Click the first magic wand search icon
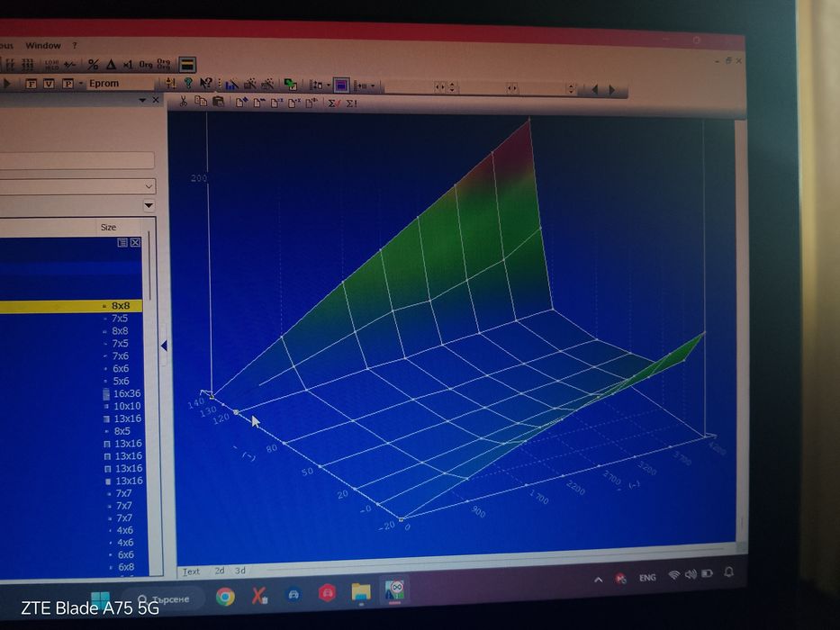The width and height of the screenshot is (840, 630). click(x=249, y=84)
